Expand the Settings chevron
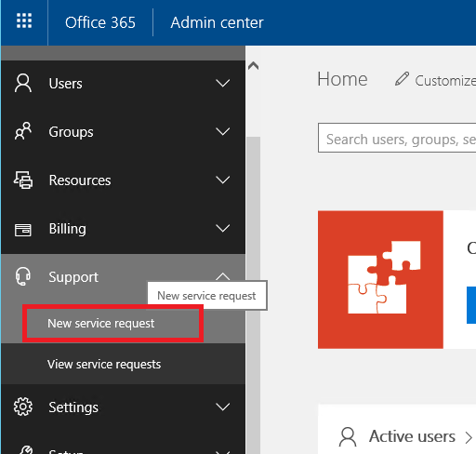Viewport: 476px width, 454px height. click(x=223, y=407)
